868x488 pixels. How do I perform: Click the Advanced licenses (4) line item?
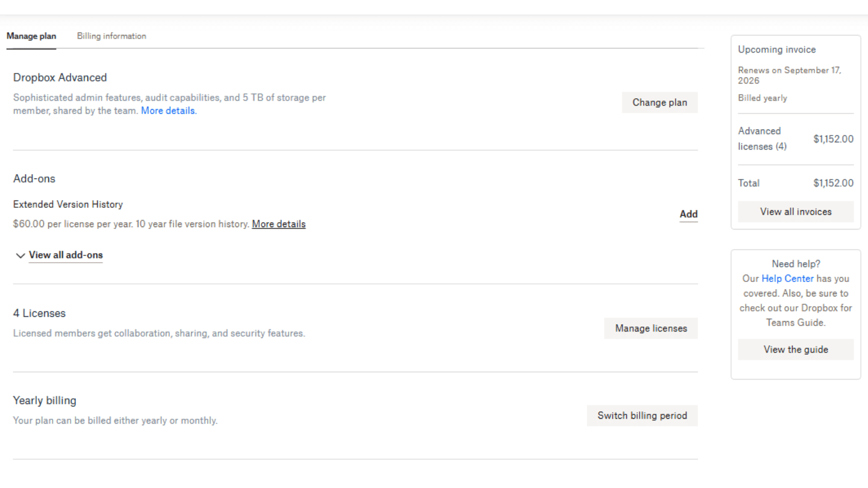(762, 139)
